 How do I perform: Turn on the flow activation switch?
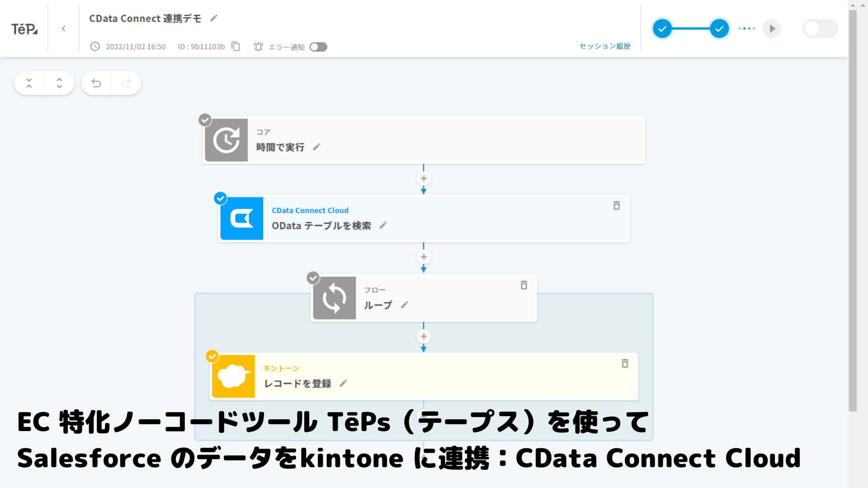coord(820,28)
